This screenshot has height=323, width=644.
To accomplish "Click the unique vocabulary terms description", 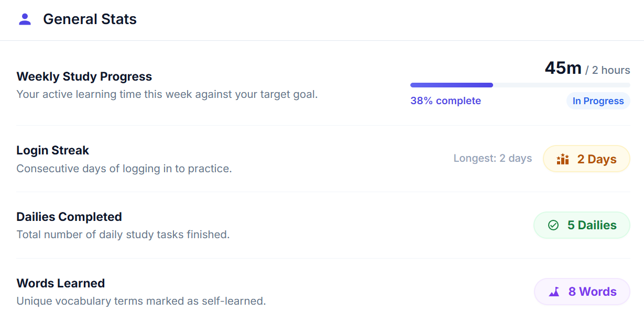I will (141, 301).
